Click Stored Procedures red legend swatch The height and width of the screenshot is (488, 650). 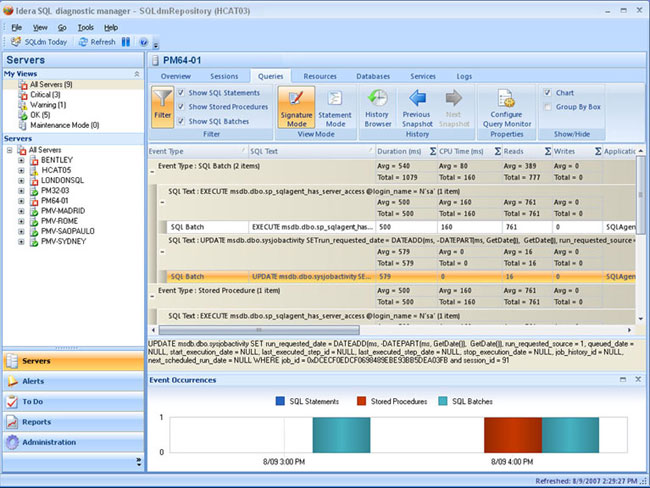(361, 401)
